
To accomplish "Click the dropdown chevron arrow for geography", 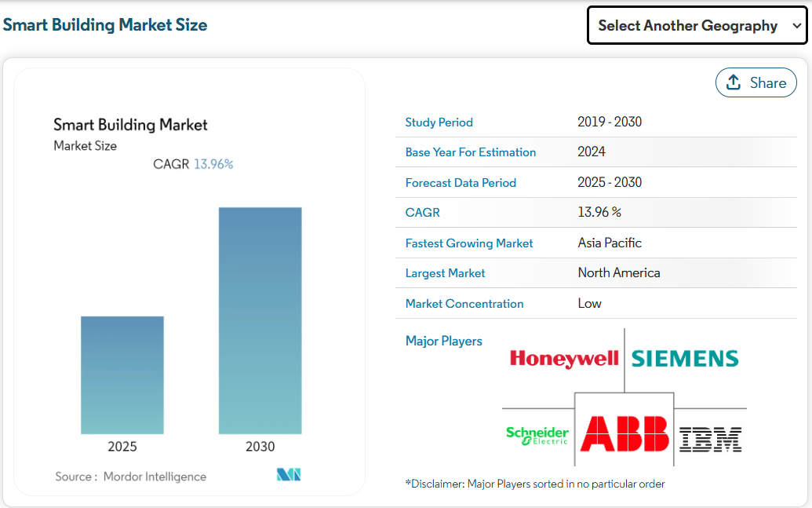I will tap(797, 26).
